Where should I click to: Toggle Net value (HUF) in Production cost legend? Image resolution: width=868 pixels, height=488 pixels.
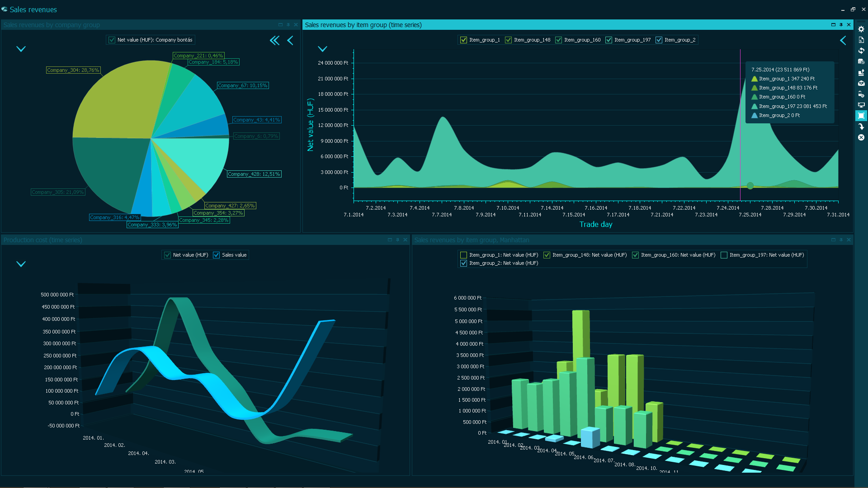(x=167, y=255)
